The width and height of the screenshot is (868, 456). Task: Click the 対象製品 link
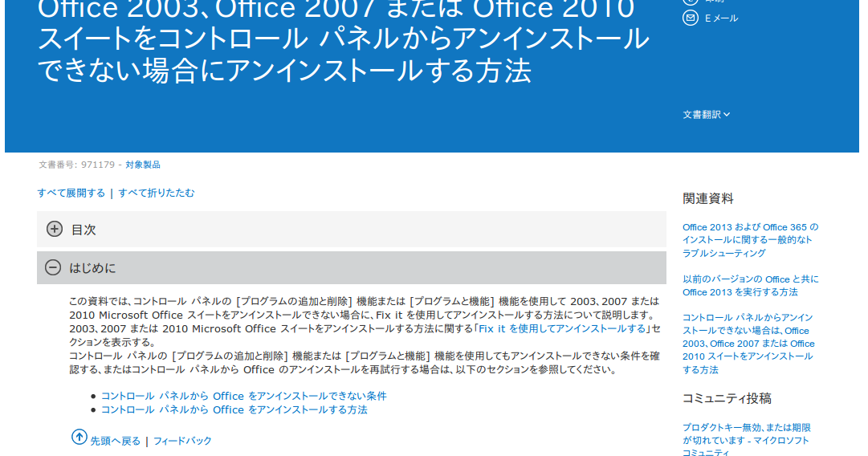pyautogui.click(x=143, y=165)
